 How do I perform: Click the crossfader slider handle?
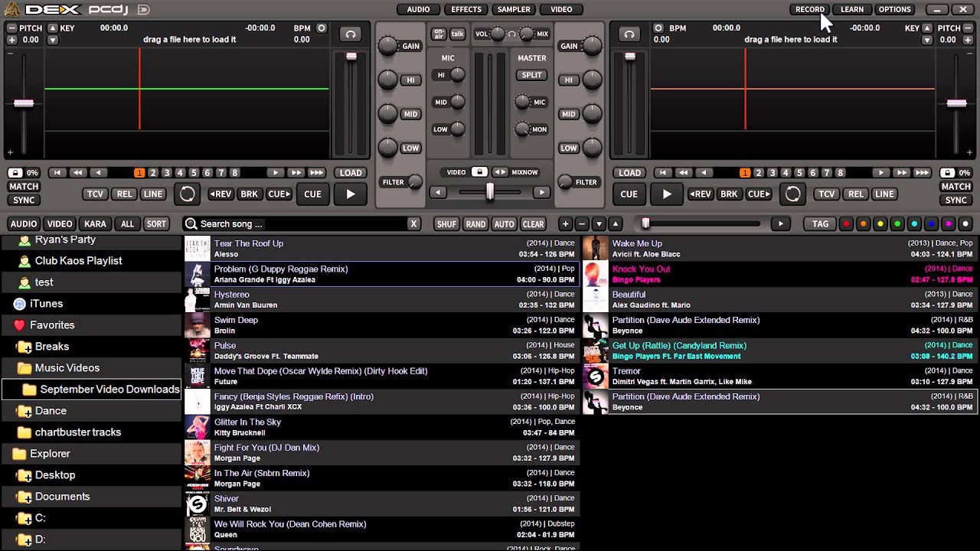[490, 193]
